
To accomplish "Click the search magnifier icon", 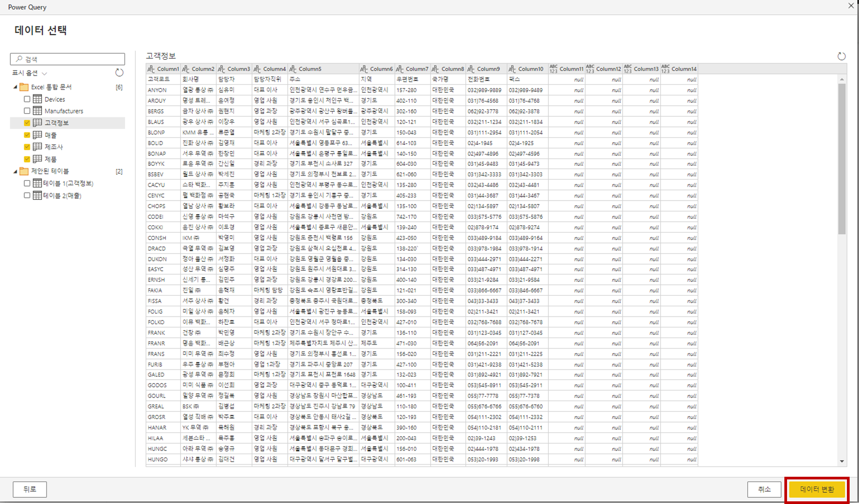I will tap(19, 59).
